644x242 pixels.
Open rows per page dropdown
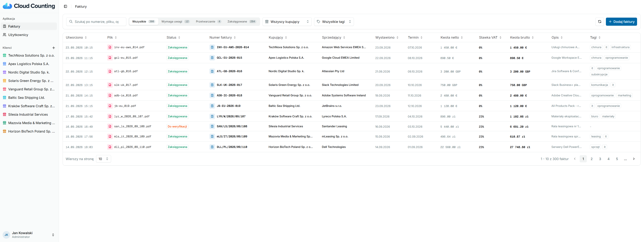point(104,159)
